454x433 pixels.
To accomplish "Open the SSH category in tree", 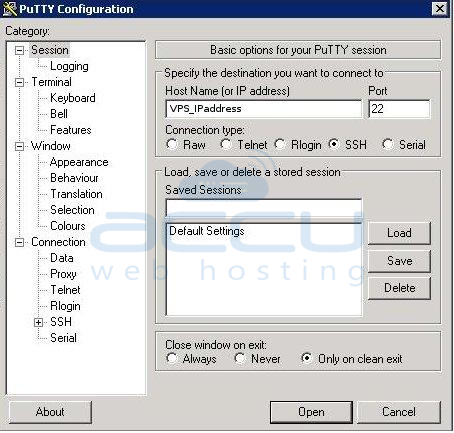I will pos(61,322).
